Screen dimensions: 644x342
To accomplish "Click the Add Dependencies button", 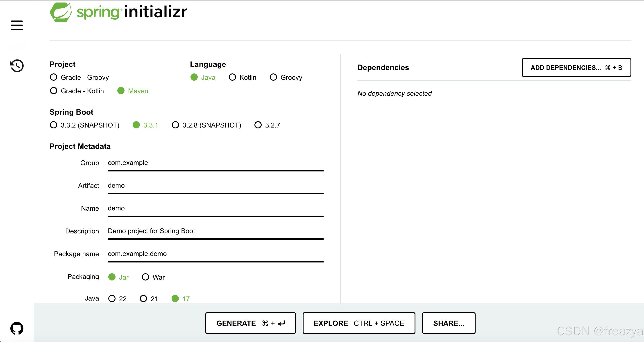I will point(576,68).
